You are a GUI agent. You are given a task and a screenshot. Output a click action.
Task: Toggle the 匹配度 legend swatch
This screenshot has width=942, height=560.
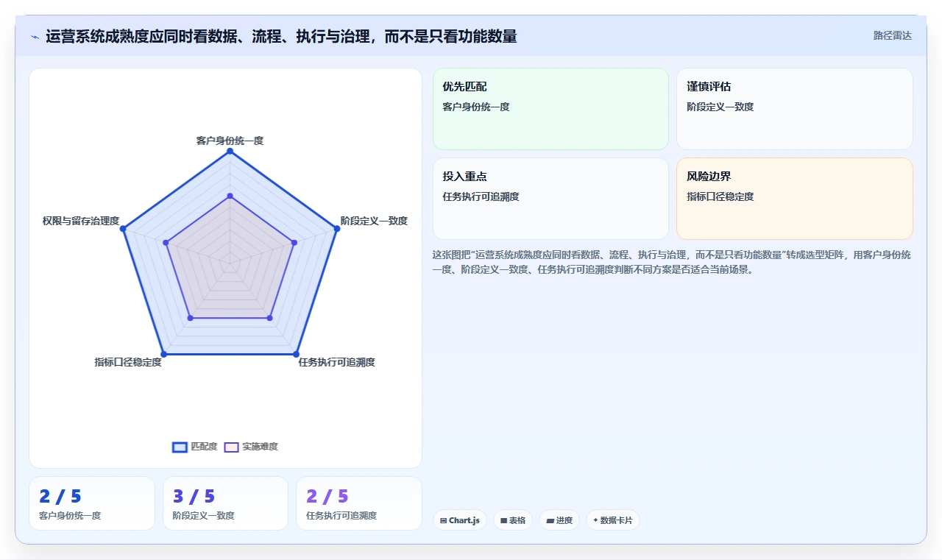(x=180, y=447)
